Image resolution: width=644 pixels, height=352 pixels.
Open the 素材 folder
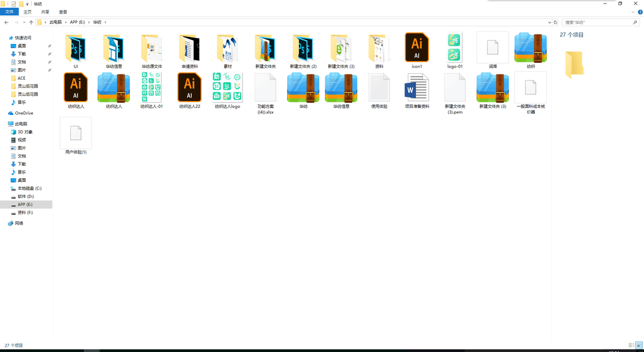point(227,48)
